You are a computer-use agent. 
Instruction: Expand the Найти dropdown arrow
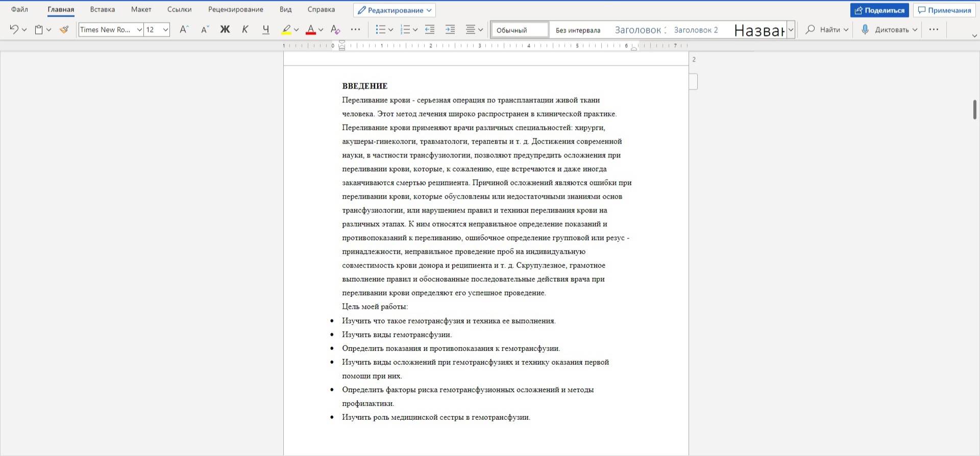click(846, 30)
